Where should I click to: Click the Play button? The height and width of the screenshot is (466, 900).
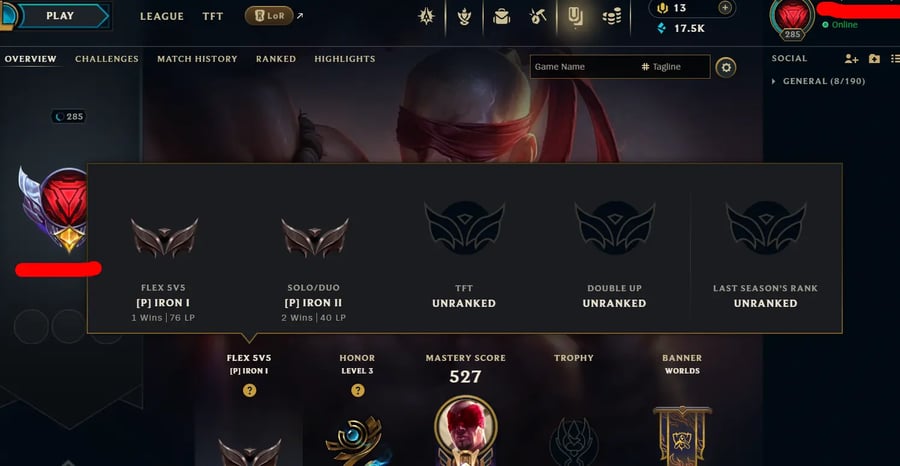click(x=60, y=16)
